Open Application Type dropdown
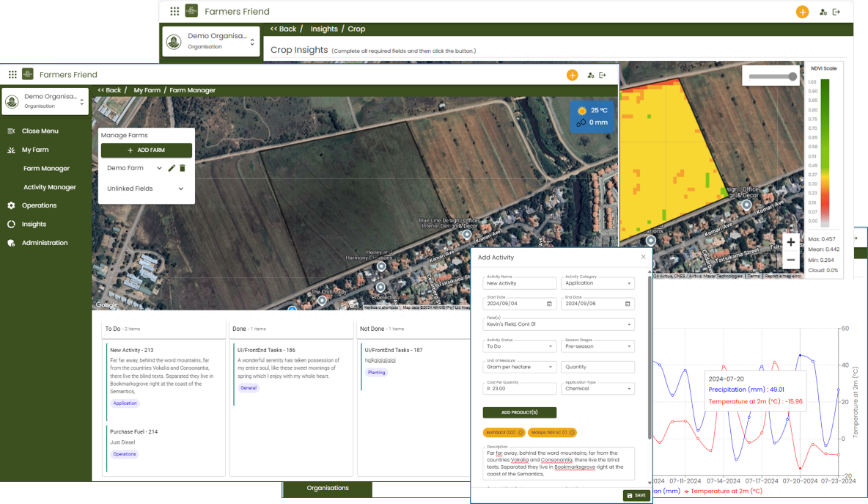This screenshot has height=504, width=868. (x=597, y=388)
